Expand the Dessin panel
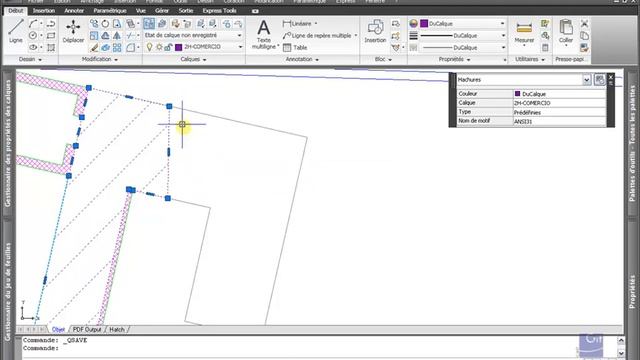 (30, 59)
